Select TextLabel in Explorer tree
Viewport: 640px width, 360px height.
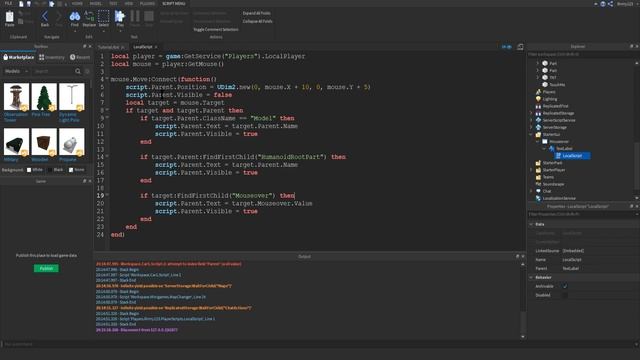tap(564, 149)
